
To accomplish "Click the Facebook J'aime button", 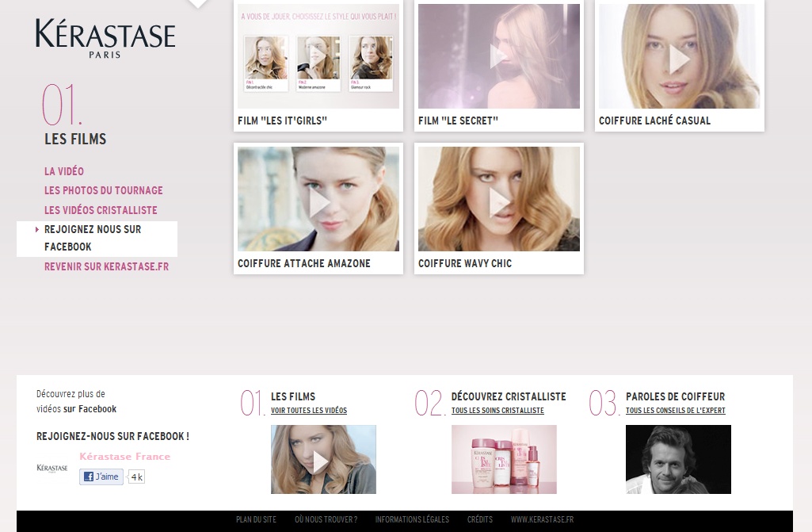I will 101,477.
